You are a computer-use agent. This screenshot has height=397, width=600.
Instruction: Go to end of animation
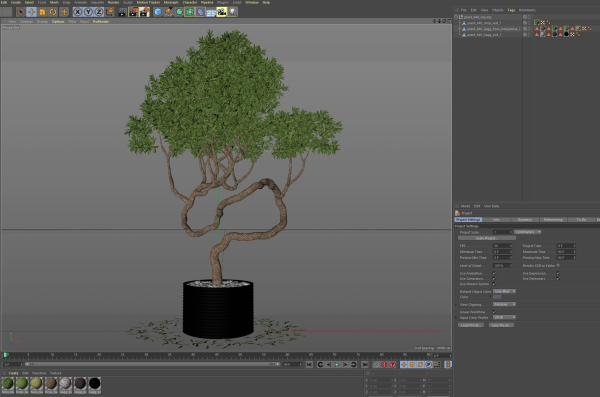click(365, 364)
